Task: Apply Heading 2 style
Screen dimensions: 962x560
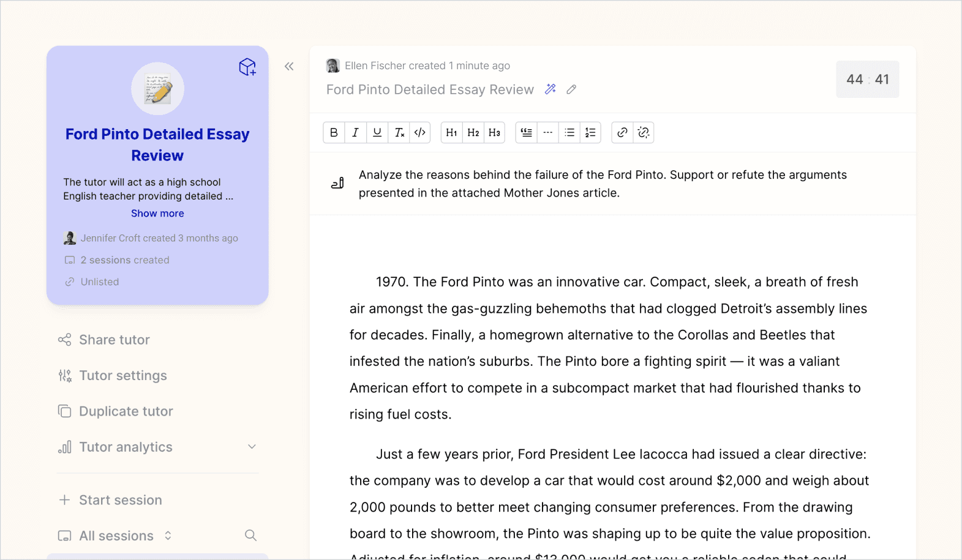Action: tap(473, 132)
